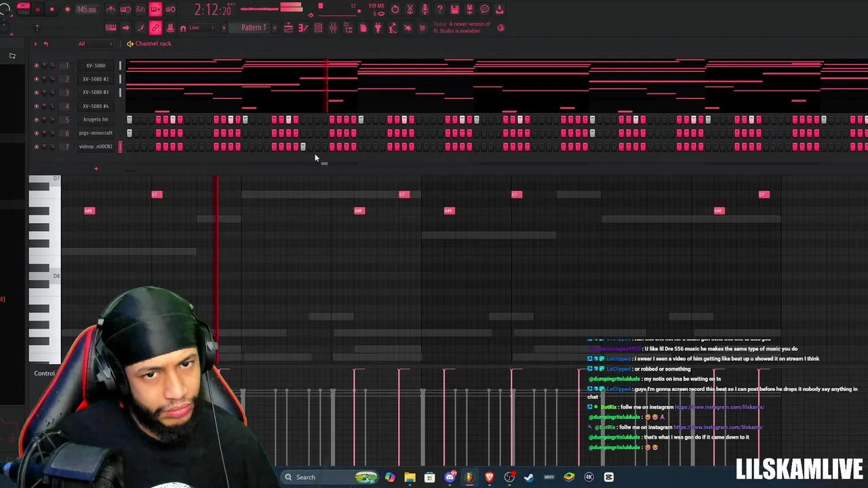Open Steam from the taskbar
This screenshot has width=868, height=488.
pos(529,477)
